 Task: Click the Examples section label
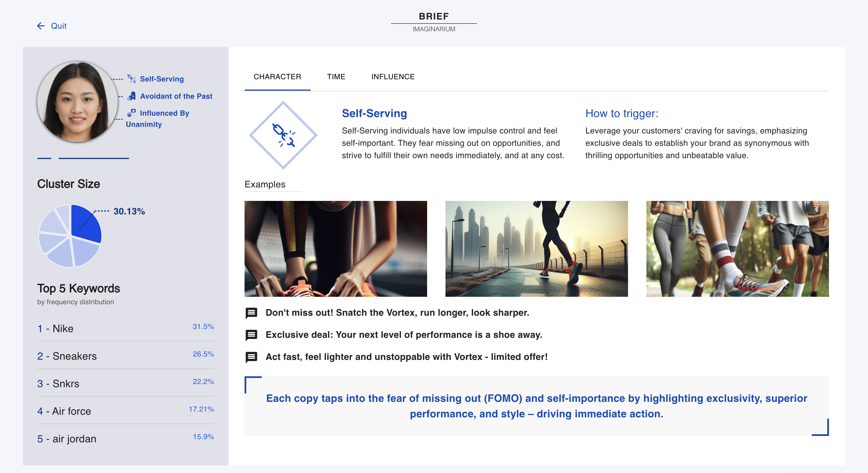tap(265, 184)
